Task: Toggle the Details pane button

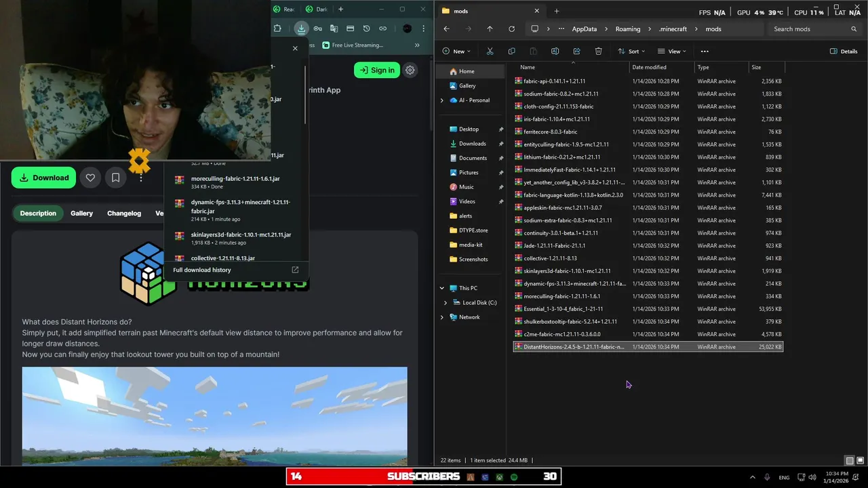Action: tap(844, 51)
